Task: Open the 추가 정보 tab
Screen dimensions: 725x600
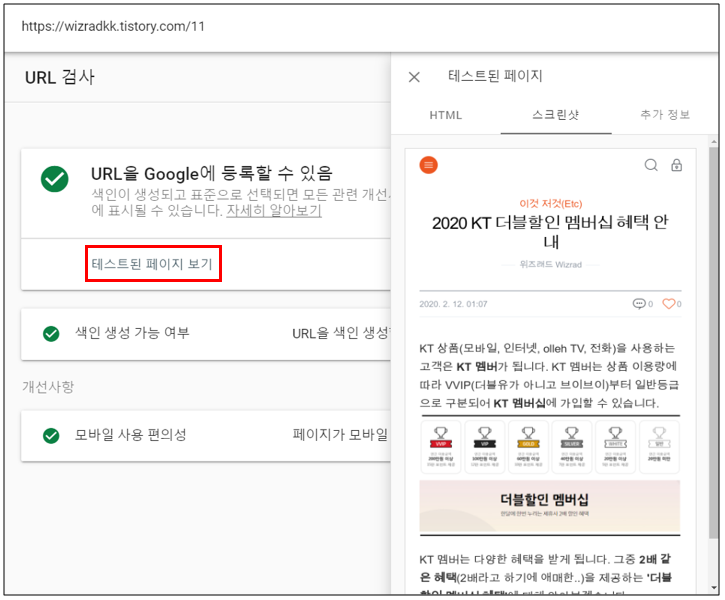Action: click(x=665, y=115)
